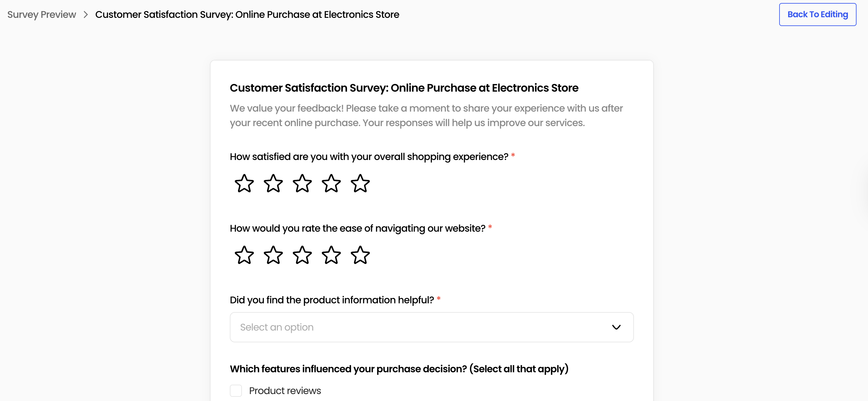868x401 pixels.
Task: Open the product information helpful dropdown
Action: (x=431, y=327)
